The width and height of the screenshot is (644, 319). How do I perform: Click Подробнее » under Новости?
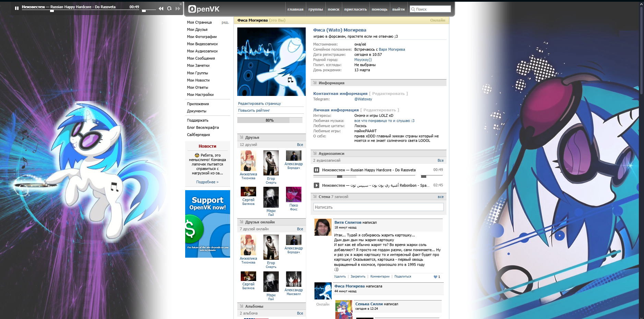(207, 182)
